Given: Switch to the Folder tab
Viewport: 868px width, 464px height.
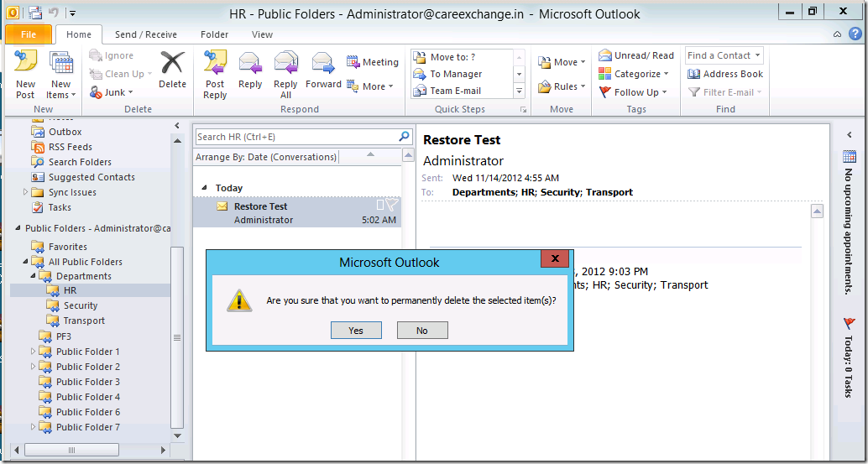Looking at the screenshot, I should [x=214, y=34].
